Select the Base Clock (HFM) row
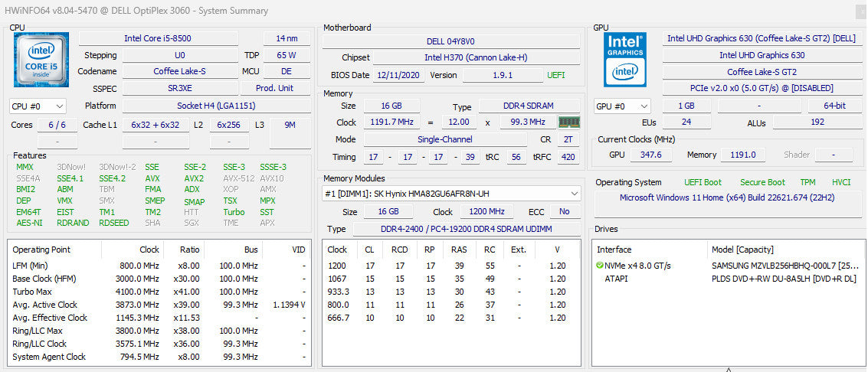The image size is (868, 372). 159,279
